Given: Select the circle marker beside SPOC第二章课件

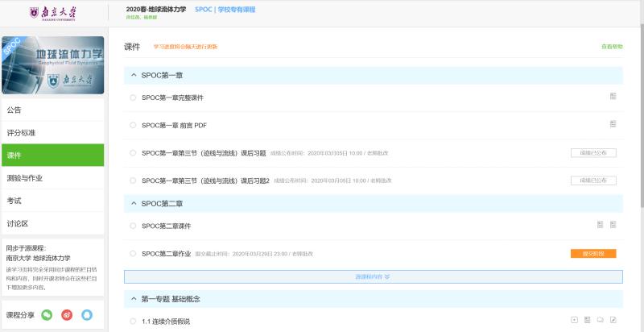Looking at the screenshot, I should 133,226.
